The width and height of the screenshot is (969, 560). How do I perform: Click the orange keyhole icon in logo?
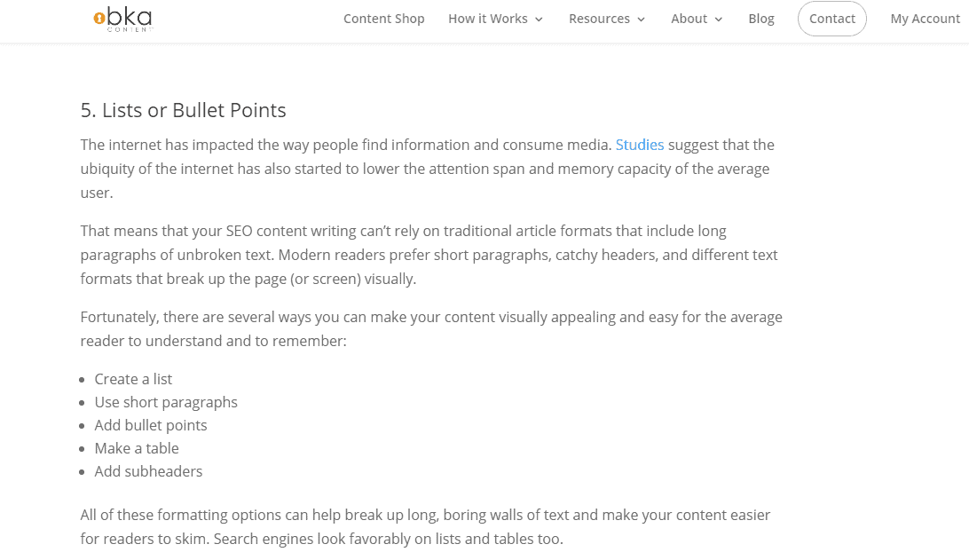[99, 18]
